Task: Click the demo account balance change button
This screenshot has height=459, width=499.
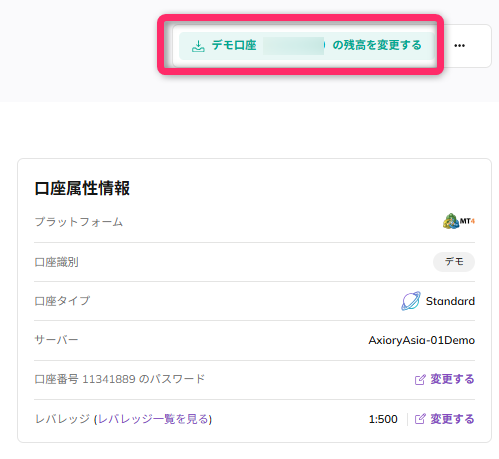Action: click(307, 46)
